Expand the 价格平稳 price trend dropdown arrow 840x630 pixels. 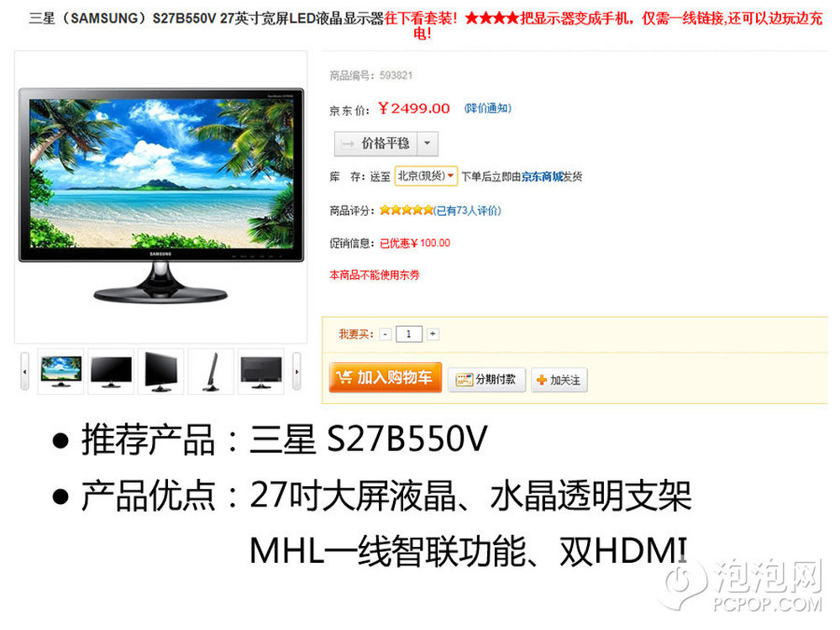pyautogui.click(x=428, y=144)
